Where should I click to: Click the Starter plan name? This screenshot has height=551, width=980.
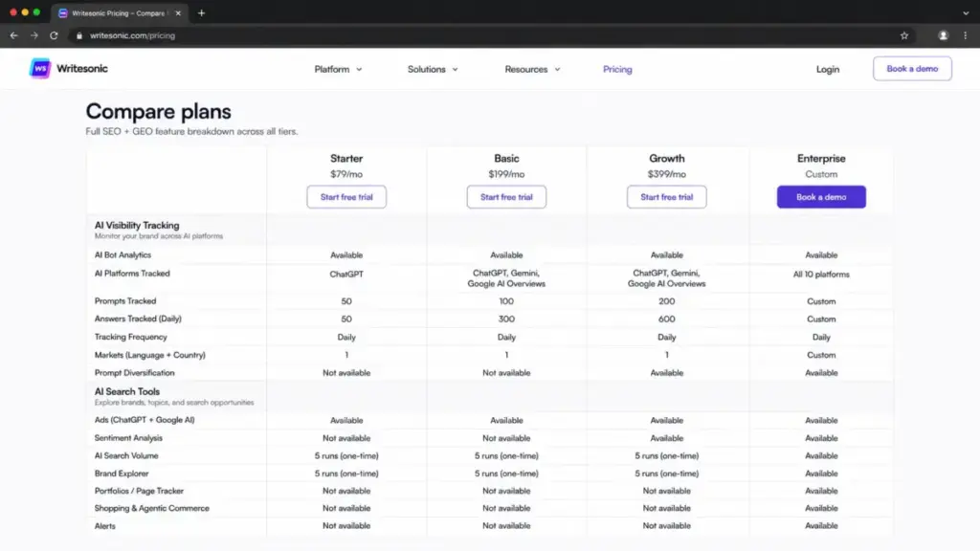click(x=346, y=159)
